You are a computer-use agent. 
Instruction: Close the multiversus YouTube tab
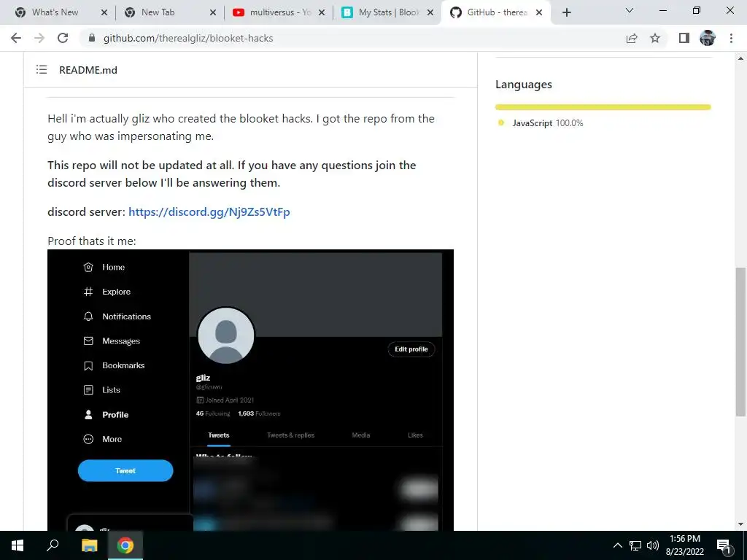point(322,13)
